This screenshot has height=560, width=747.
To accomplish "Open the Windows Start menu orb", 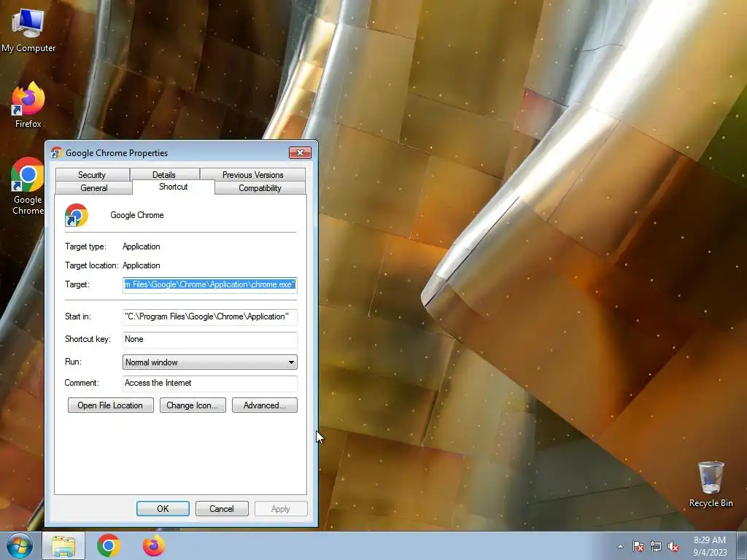I will (x=20, y=545).
